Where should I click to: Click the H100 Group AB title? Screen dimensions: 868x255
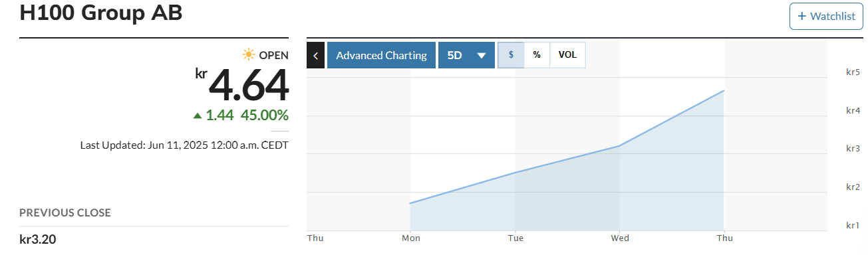coord(101,13)
